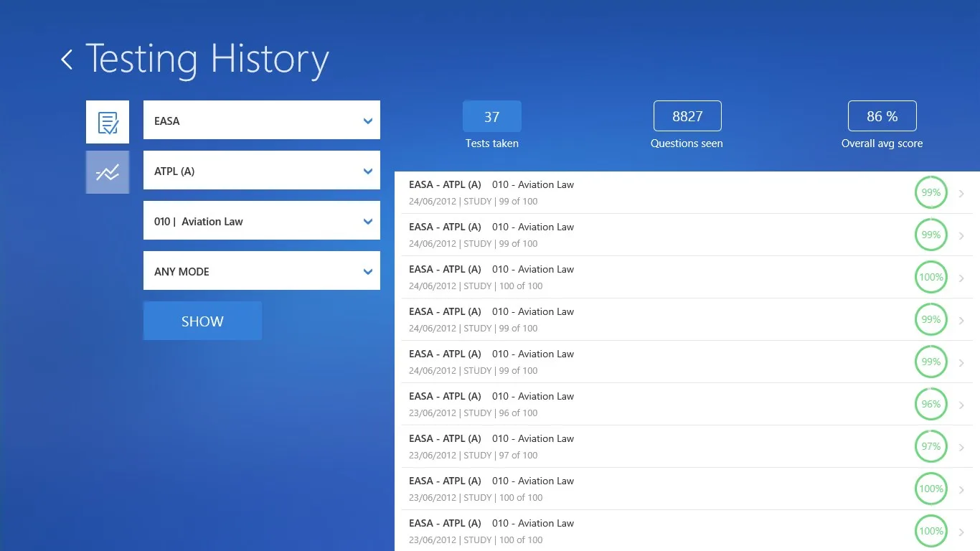The image size is (980, 551).
Task: Select the 86 % Overall avg score box
Action: (x=882, y=116)
